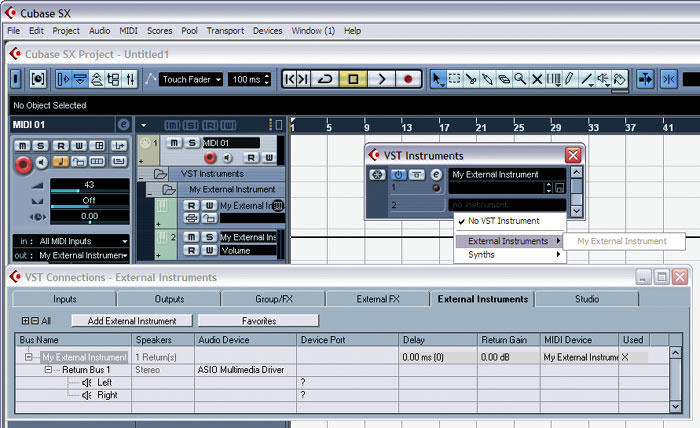Click the Device Port cell for the Left channel
The image size is (700, 428).
tap(347, 382)
